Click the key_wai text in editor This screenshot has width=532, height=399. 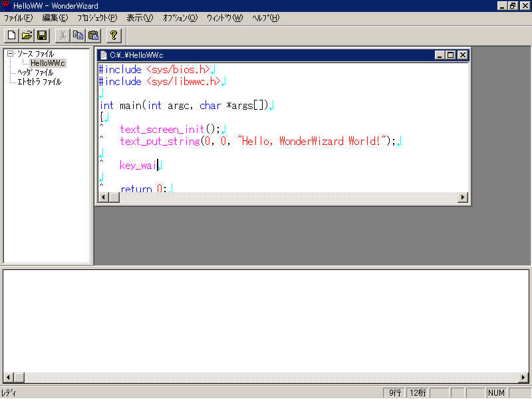coord(138,165)
